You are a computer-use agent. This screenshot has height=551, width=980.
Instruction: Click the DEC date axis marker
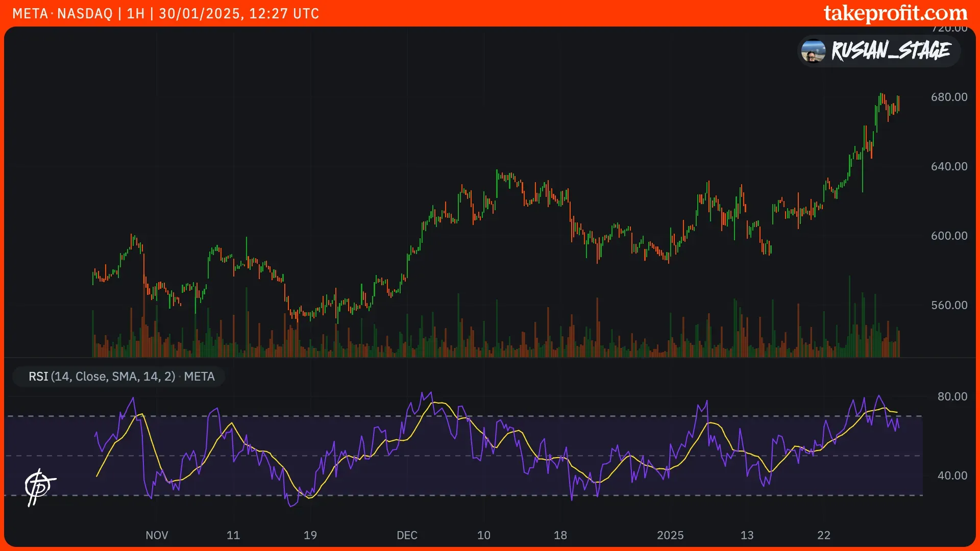point(407,535)
